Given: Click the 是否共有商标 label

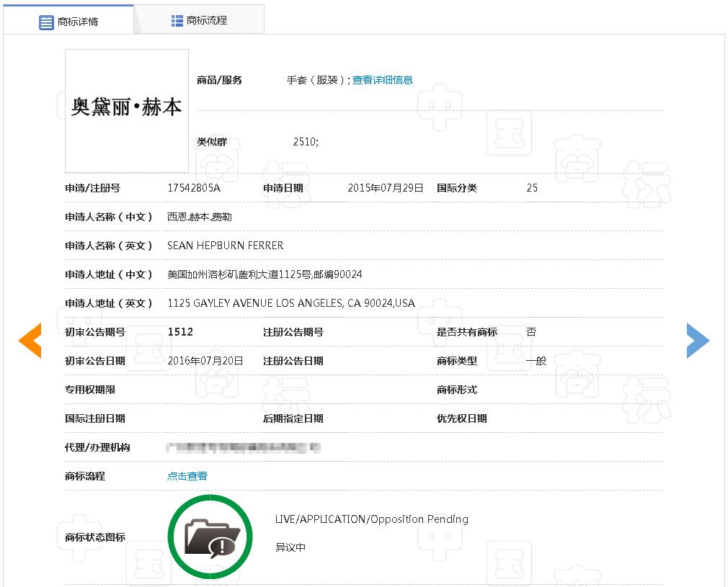Looking at the screenshot, I should coord(466,332).
